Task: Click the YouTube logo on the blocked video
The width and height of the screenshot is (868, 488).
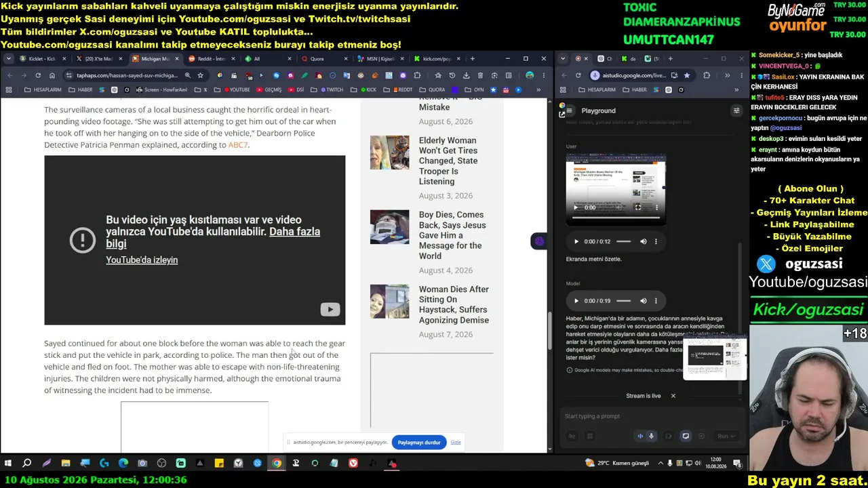Action: coord(330,310)
